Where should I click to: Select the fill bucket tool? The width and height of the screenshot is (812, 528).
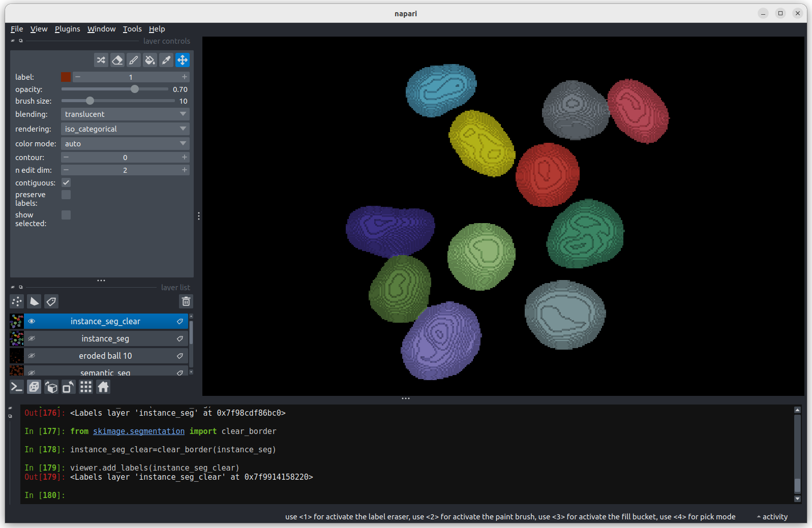(x=150, y=60)
